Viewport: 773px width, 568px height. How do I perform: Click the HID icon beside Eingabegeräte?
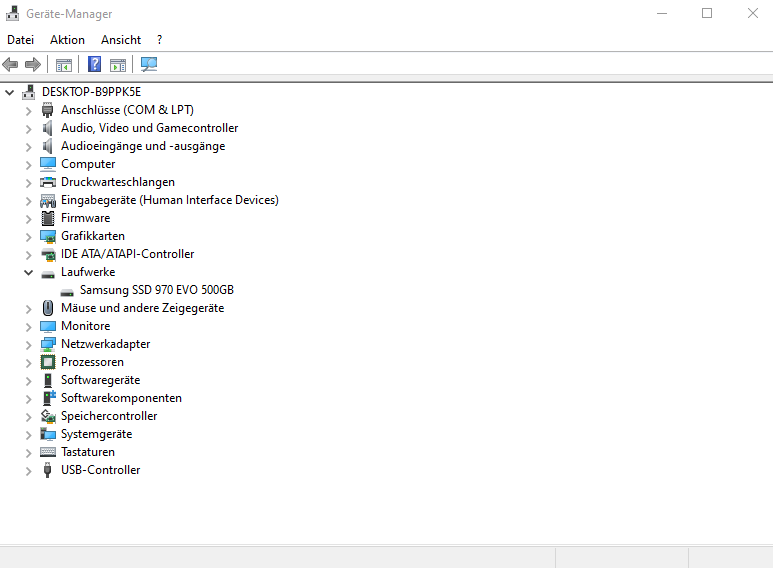click(x=48, y=200)
